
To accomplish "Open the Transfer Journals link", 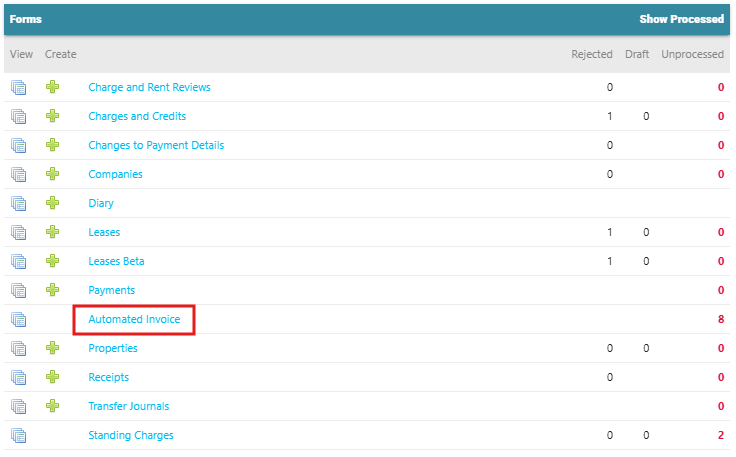I will point(129,406).
